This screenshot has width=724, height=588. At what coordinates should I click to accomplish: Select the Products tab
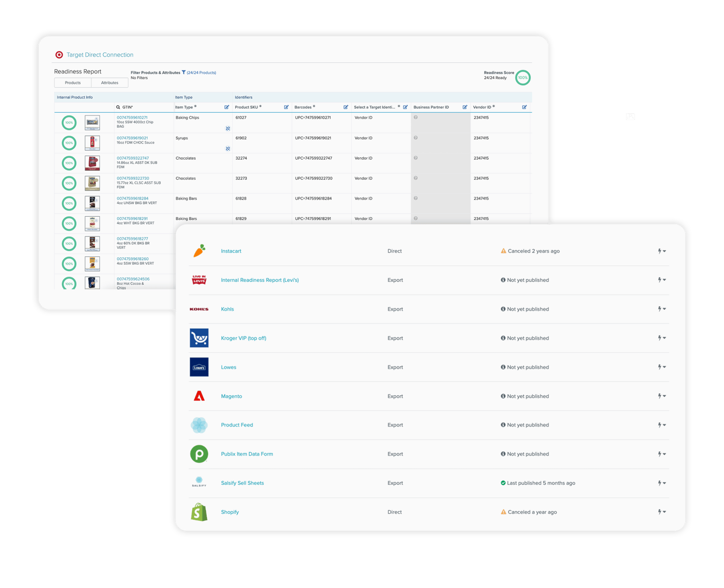coord(73,82)
